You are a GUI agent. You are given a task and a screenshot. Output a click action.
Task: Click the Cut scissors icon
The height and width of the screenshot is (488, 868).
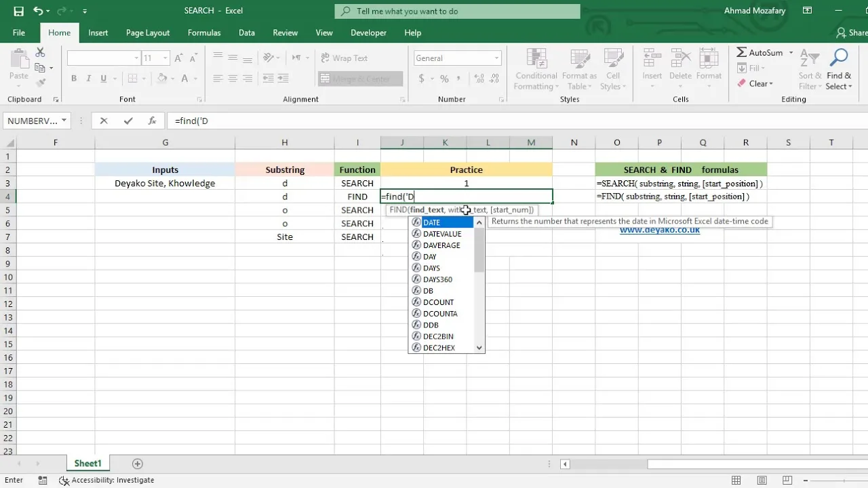pos(40,52)
